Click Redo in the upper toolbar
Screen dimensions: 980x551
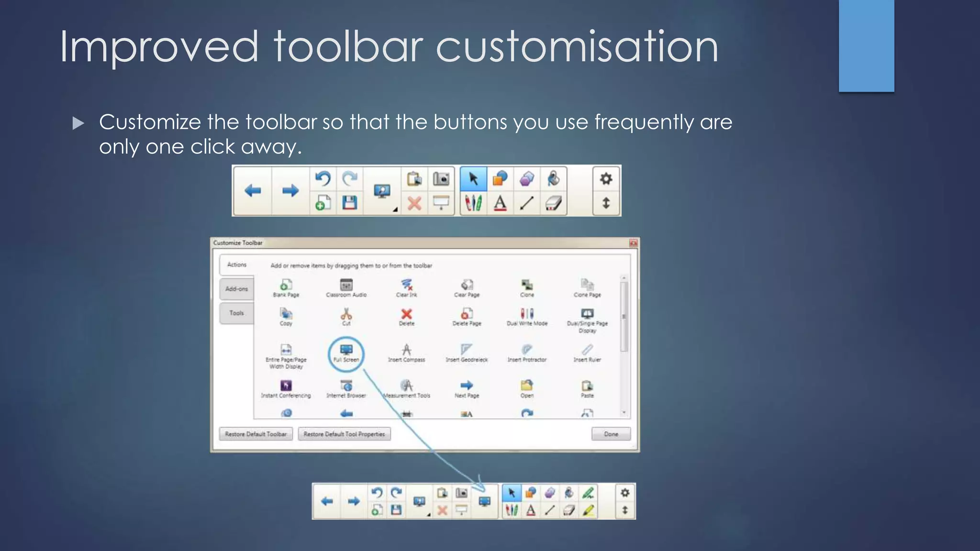click(x=350, y=178)
